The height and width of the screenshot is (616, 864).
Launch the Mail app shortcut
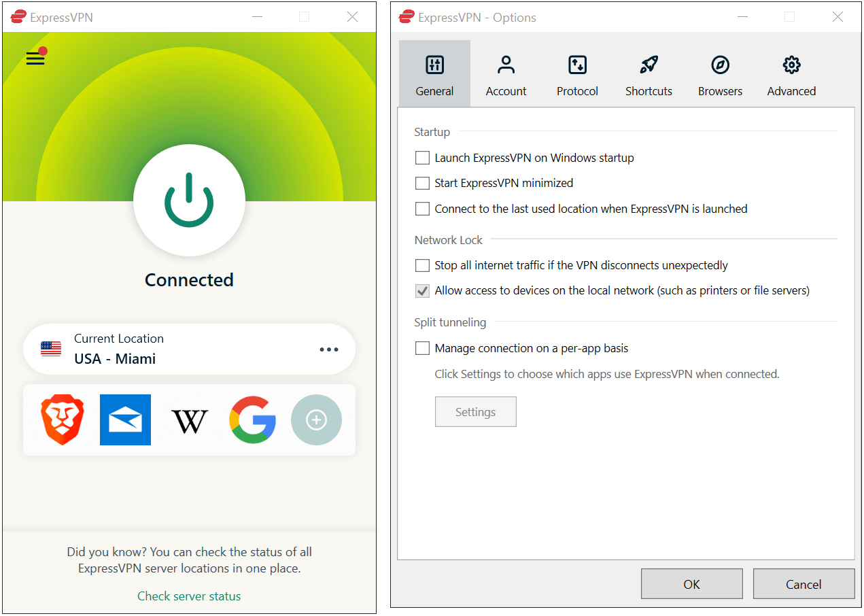point(125,420)
